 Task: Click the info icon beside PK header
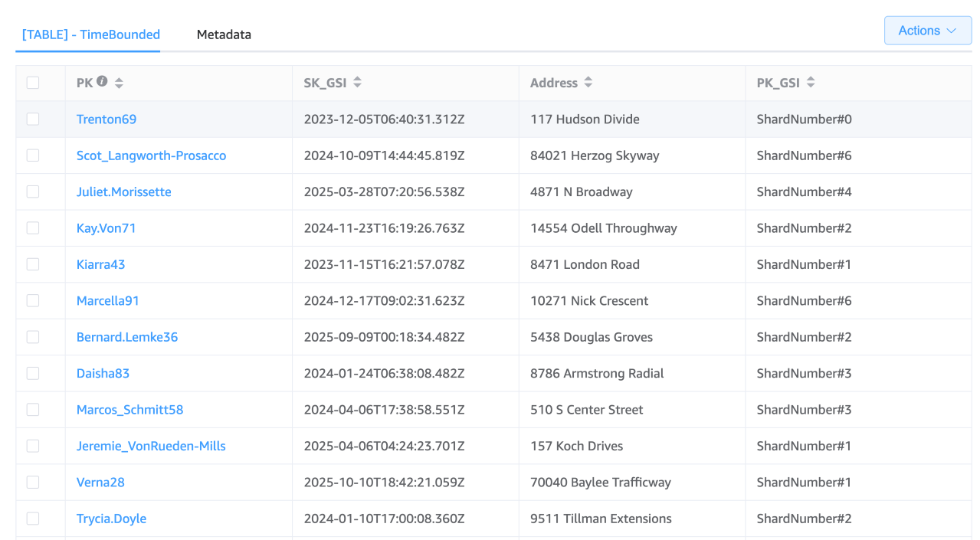pyautogui.click(x=102, y=82)
